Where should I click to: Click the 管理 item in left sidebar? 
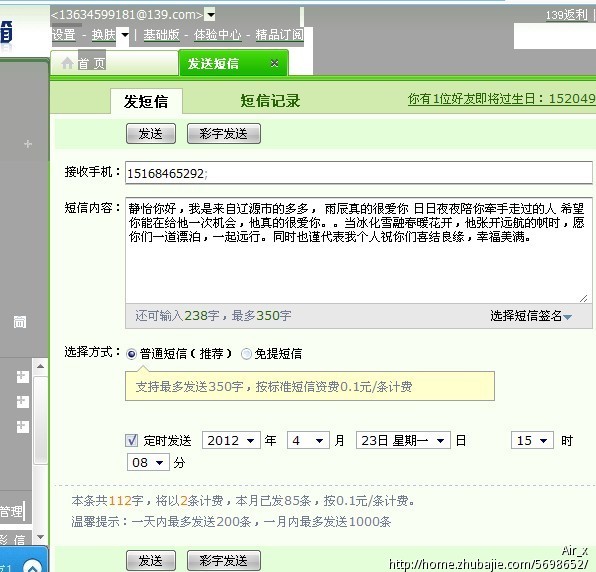coord(11,511)
